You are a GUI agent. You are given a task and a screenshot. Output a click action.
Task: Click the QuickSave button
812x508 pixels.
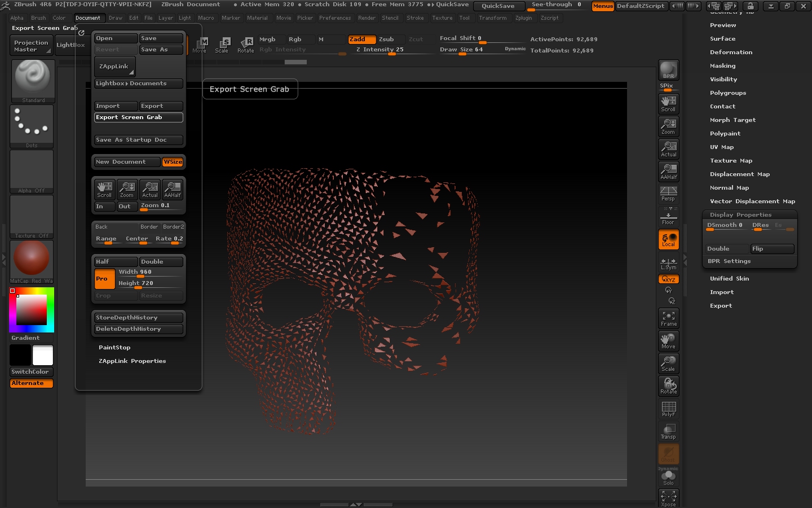498,6
